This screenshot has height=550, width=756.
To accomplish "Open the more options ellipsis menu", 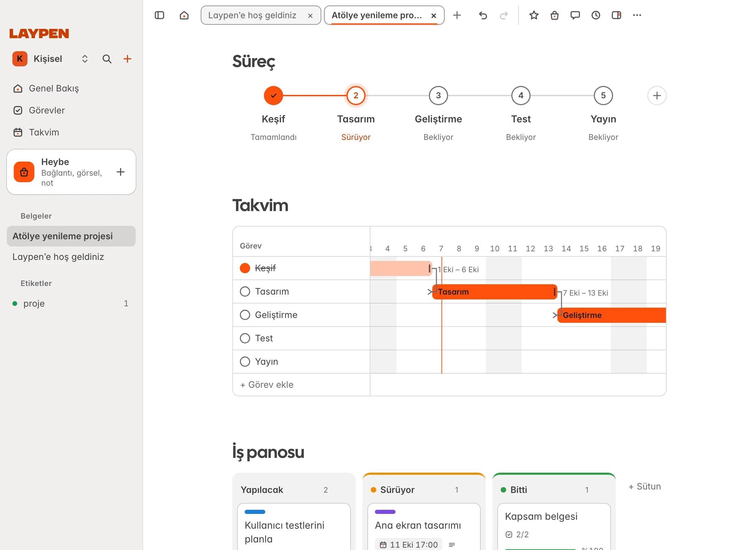I will (637, 15).
